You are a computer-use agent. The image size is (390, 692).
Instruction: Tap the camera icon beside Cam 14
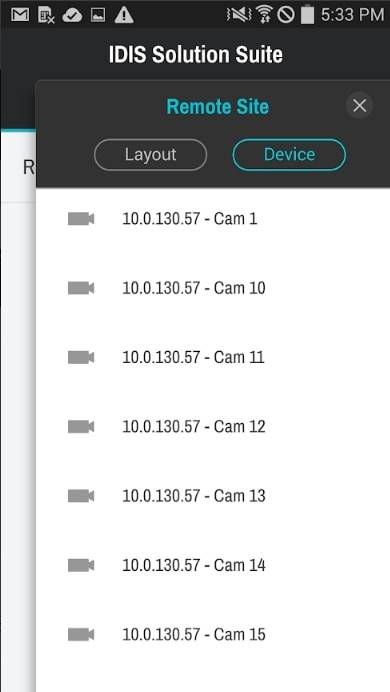point(81,565)
